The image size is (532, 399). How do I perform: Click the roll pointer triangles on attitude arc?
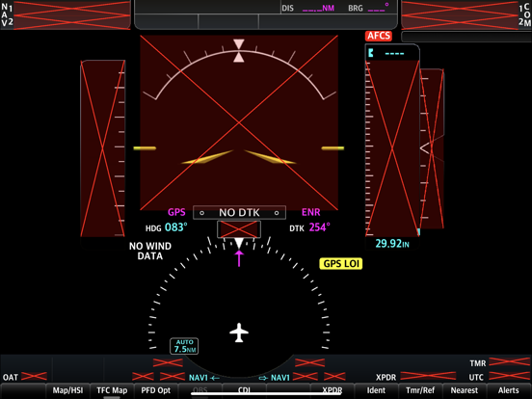tap(238, 50)
